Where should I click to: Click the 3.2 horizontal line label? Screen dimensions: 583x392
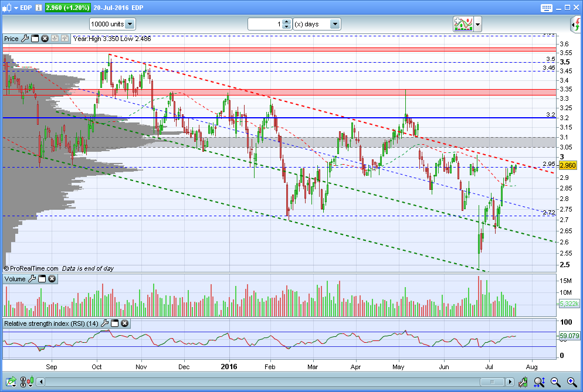pyautogui.click(x=551, y=114)
